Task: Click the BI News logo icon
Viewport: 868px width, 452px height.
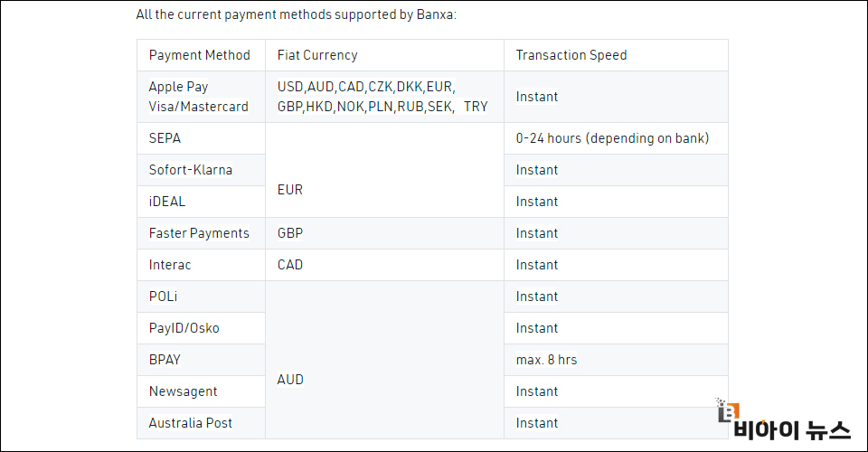Action: (727, 411)
